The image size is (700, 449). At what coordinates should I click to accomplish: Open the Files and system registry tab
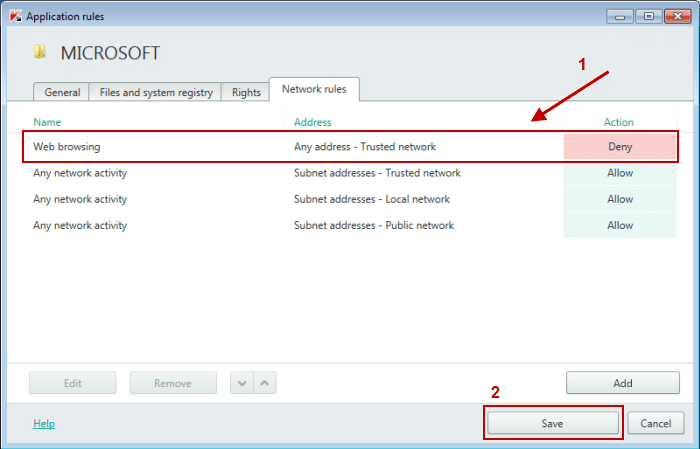click(x=156, y=92)
